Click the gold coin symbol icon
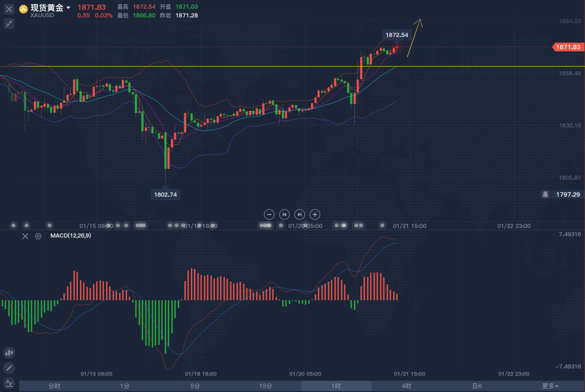The height and width of the screenshot is (392, 585). coord(23,9)
